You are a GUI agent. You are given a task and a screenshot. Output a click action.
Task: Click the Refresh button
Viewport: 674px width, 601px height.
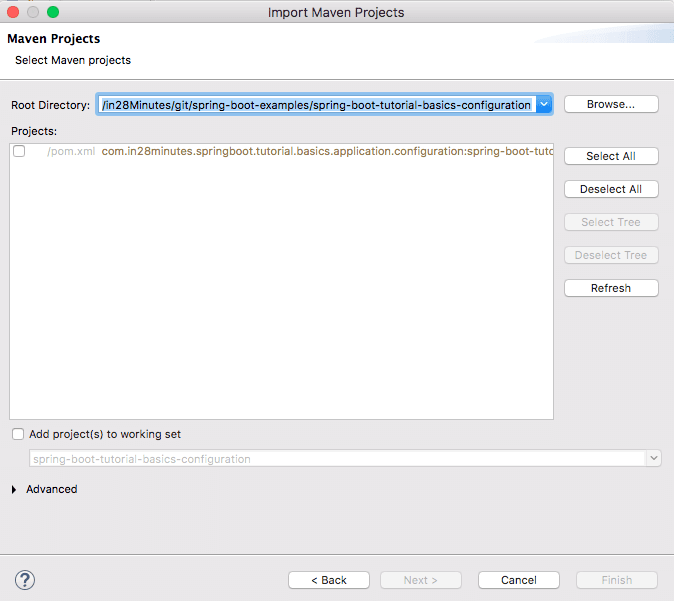coord(611,288)
